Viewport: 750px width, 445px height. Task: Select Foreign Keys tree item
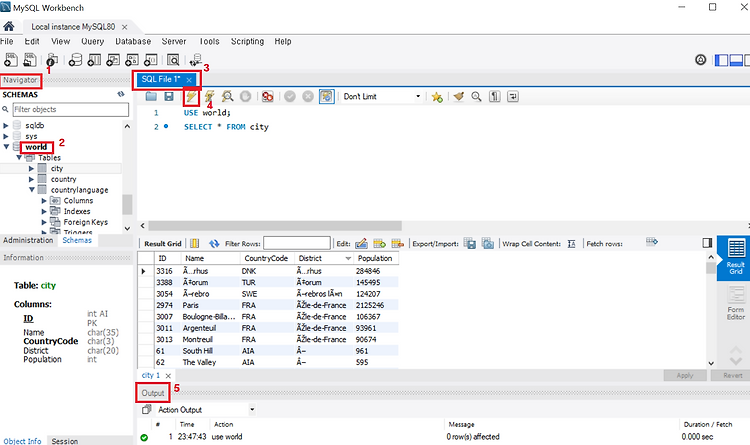pos(86,222)
